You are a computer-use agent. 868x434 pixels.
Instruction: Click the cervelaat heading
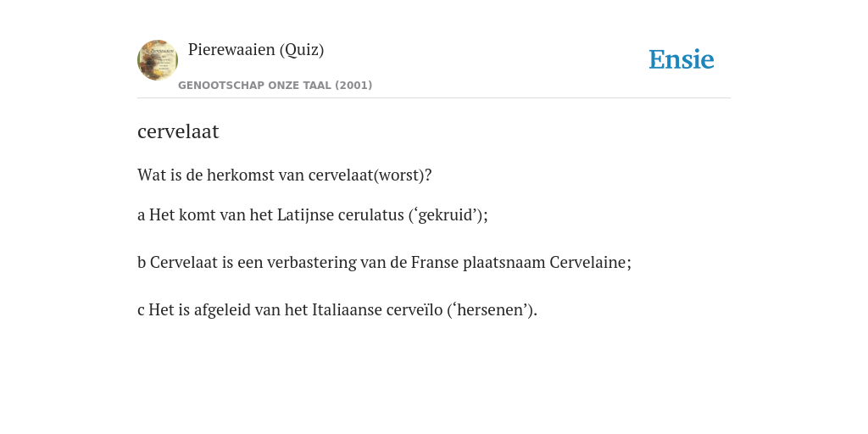point(178,131)
